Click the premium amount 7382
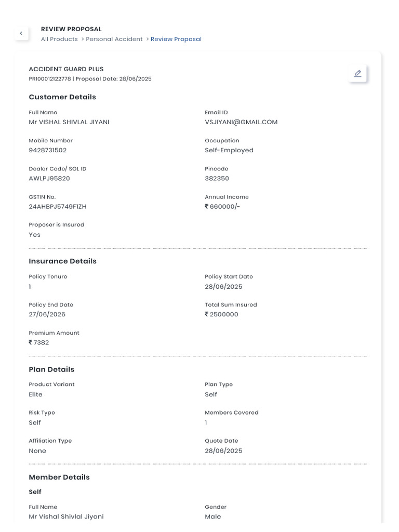This screenshot has height=532, width=399. [41, 342]
